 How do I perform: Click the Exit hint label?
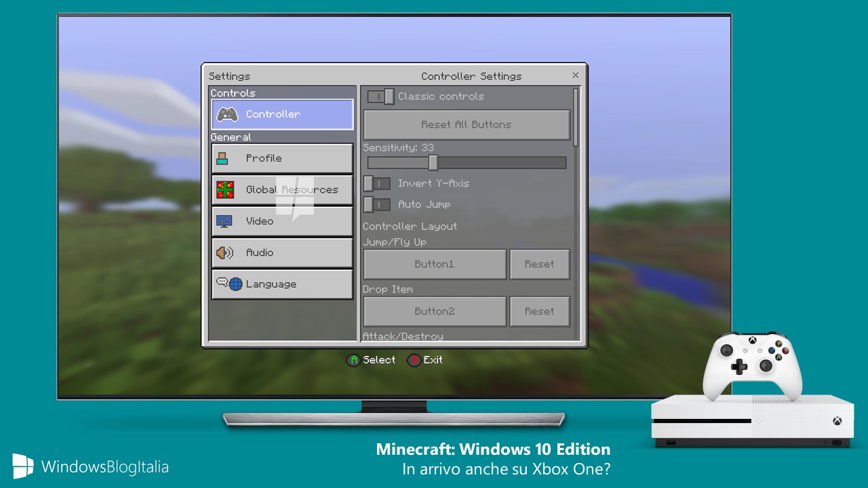pos(433,360)
